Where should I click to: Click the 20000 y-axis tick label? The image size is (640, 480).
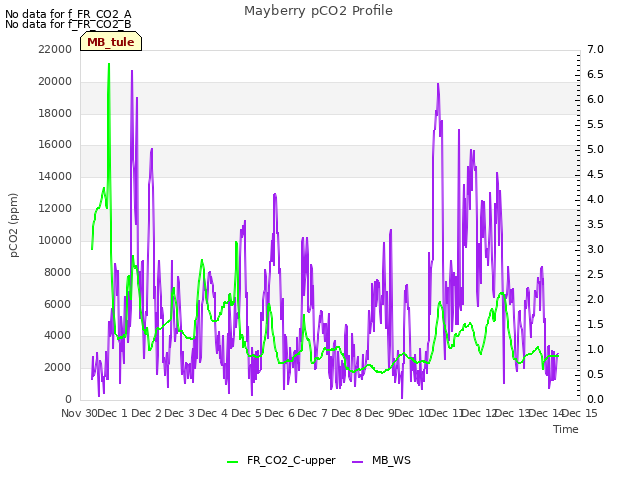click(55, 81)
